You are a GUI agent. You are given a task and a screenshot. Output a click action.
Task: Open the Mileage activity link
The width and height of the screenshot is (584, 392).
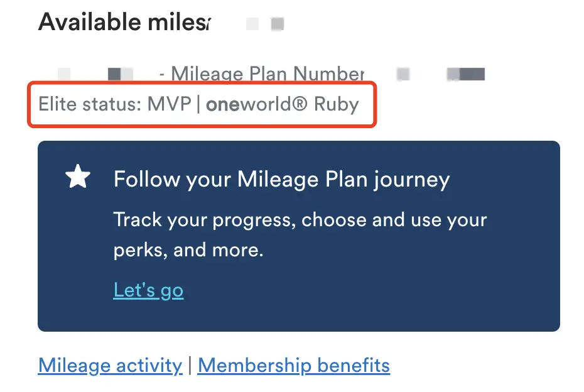coord(110,365)
